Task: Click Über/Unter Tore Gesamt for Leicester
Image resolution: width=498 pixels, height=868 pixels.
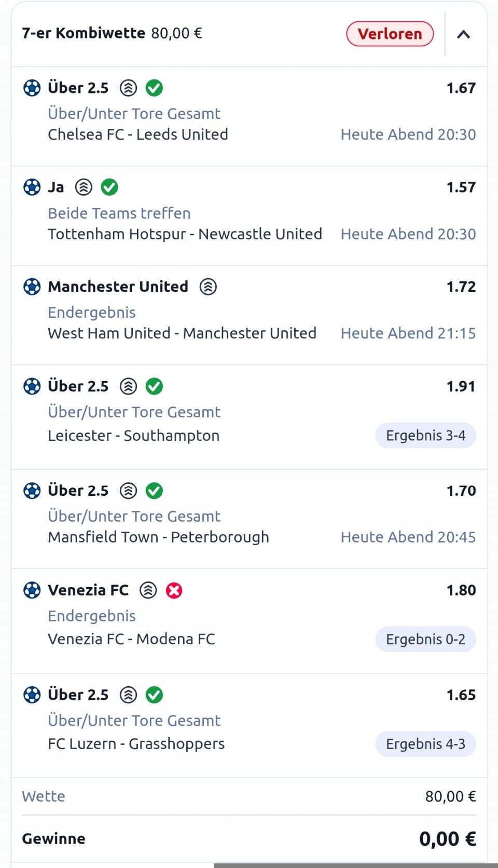Action: coord(134,412)
